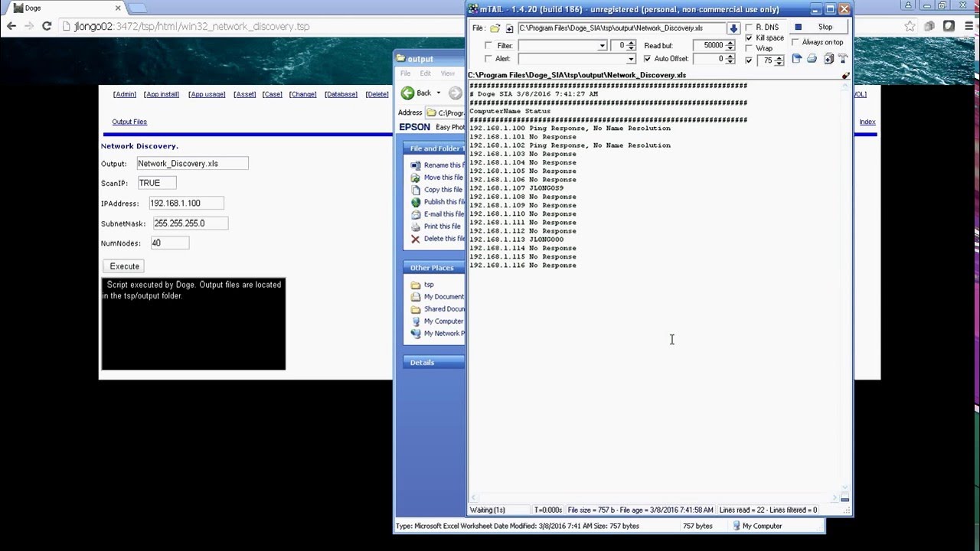Click Move this file icon

click(x=416, y=178)
